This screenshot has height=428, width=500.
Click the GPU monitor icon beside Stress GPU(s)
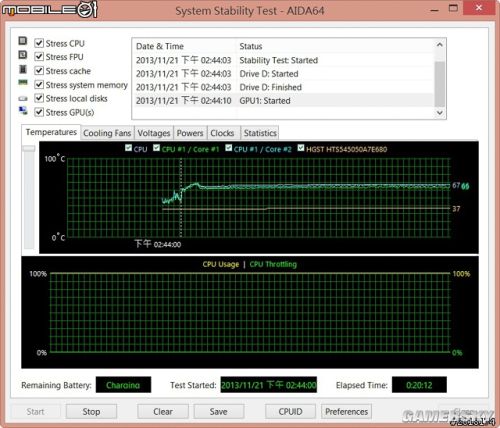pyautogui.click(x=23, y=111)
